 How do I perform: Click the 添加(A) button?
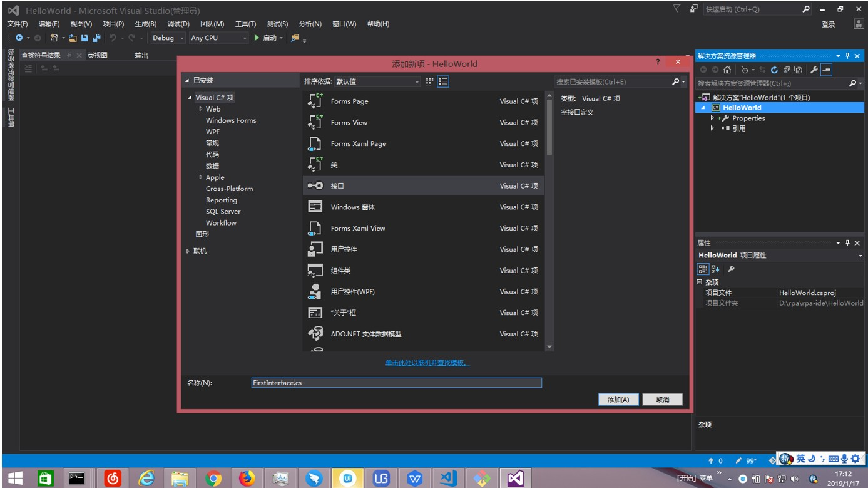pos(618,400)
